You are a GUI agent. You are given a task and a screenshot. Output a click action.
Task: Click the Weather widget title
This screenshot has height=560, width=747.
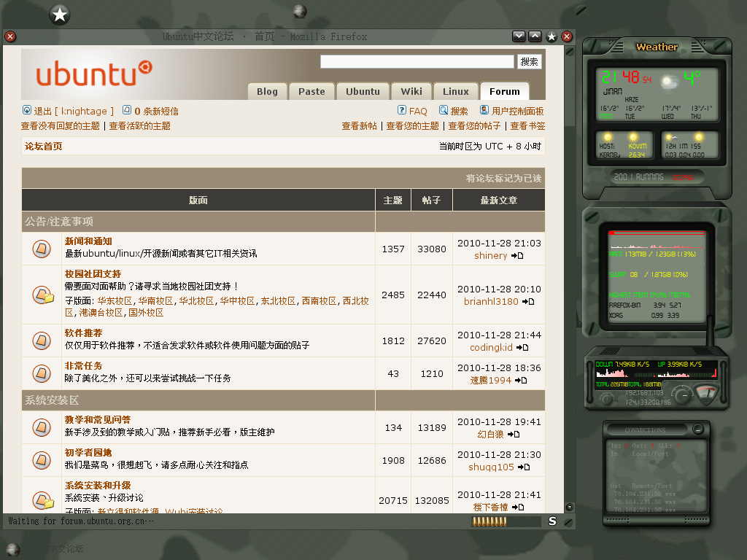tap(657, 47)
